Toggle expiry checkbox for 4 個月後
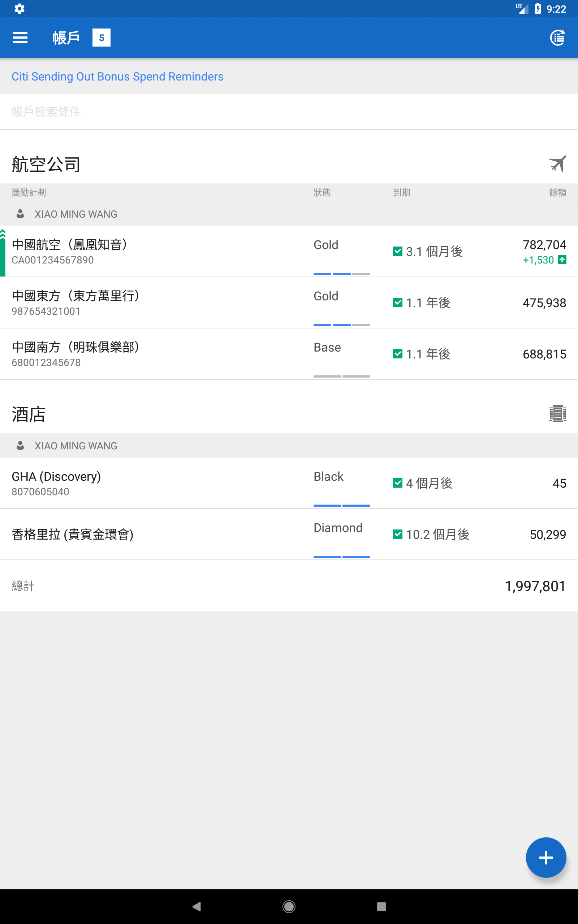The height and width of the screenshot is (924, 578). 398,483
